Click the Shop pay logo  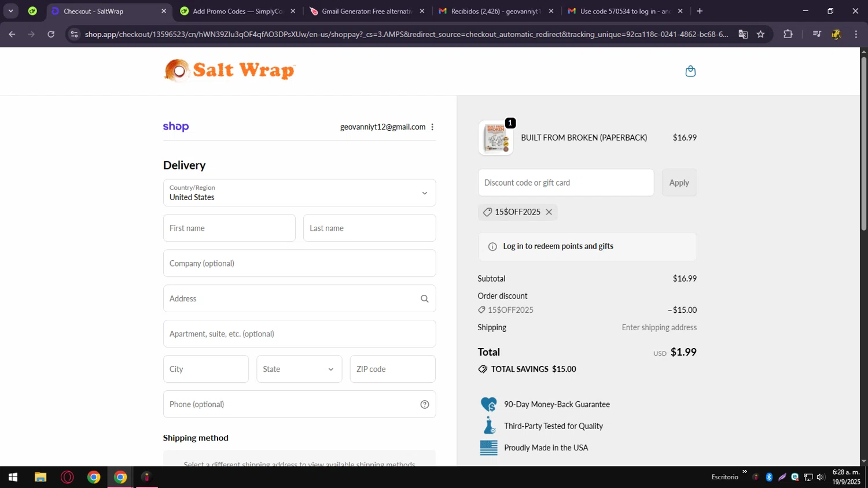pyautogui.click(x=176, y=127)
